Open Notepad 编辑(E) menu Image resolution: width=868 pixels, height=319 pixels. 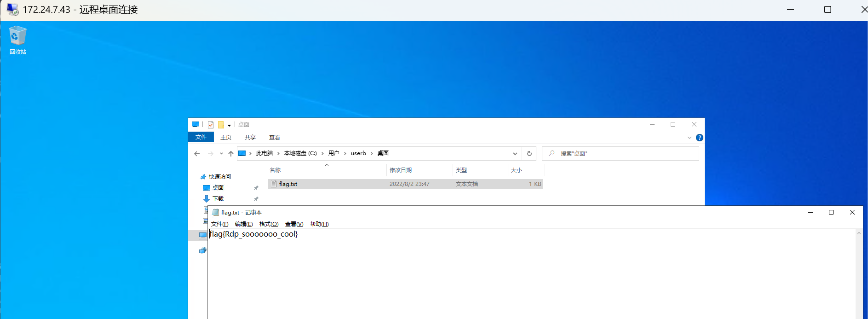pos(244,224)
